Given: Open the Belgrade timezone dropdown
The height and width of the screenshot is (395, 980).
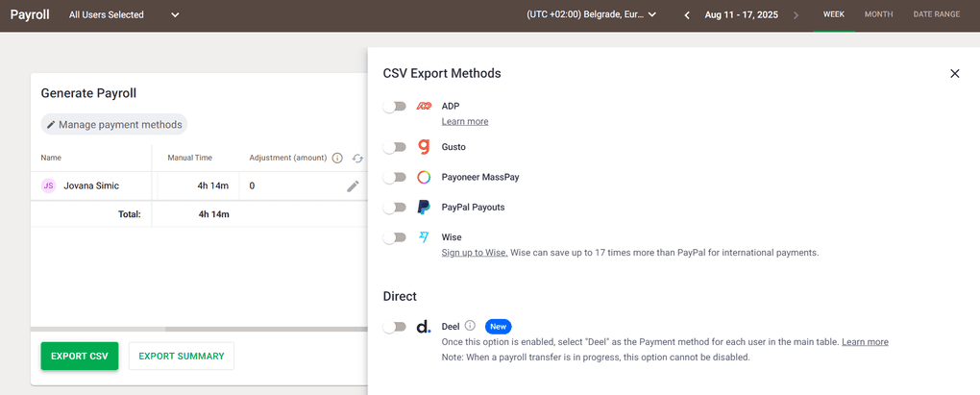Looking at the screenshot, I should (591, 15).
